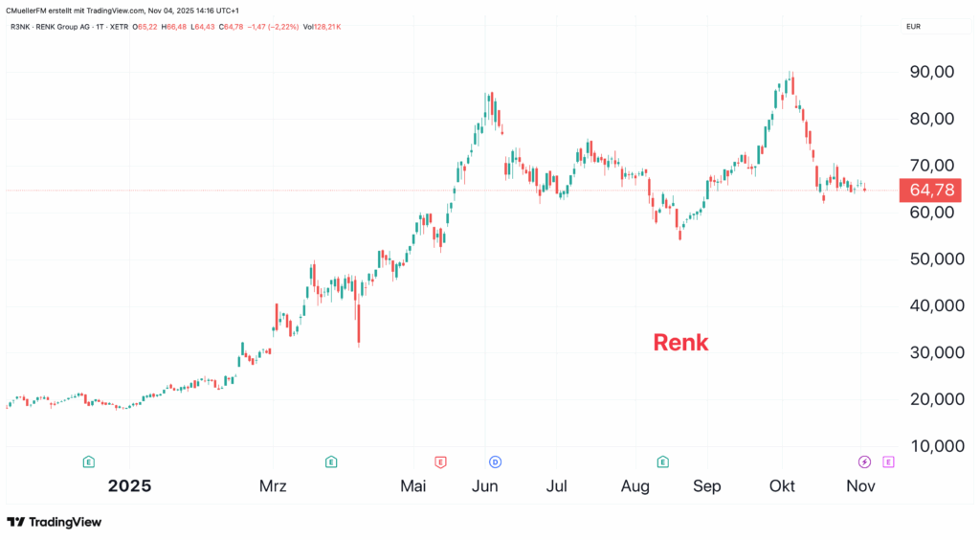Open the purple E marker right of Nov
The height and width of the screenshot is (540, 980).
point(889,461)
